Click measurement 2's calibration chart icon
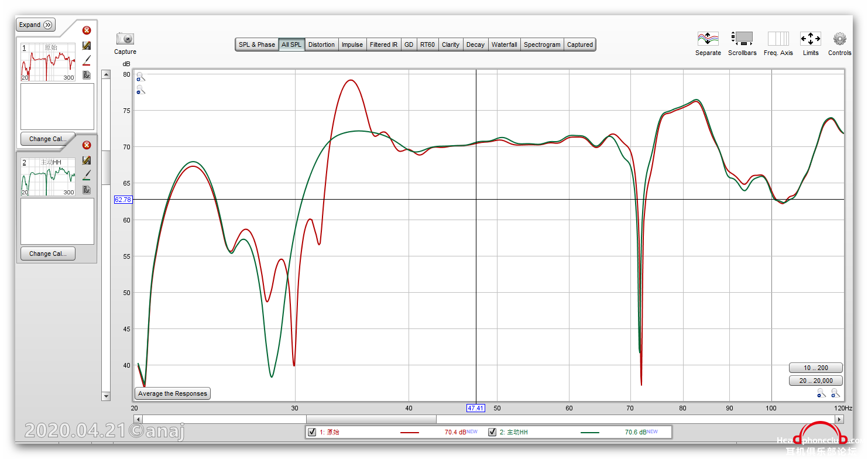The width and height of the screenshot is (868, 459). pyautogui.click(x=87, y=160)
